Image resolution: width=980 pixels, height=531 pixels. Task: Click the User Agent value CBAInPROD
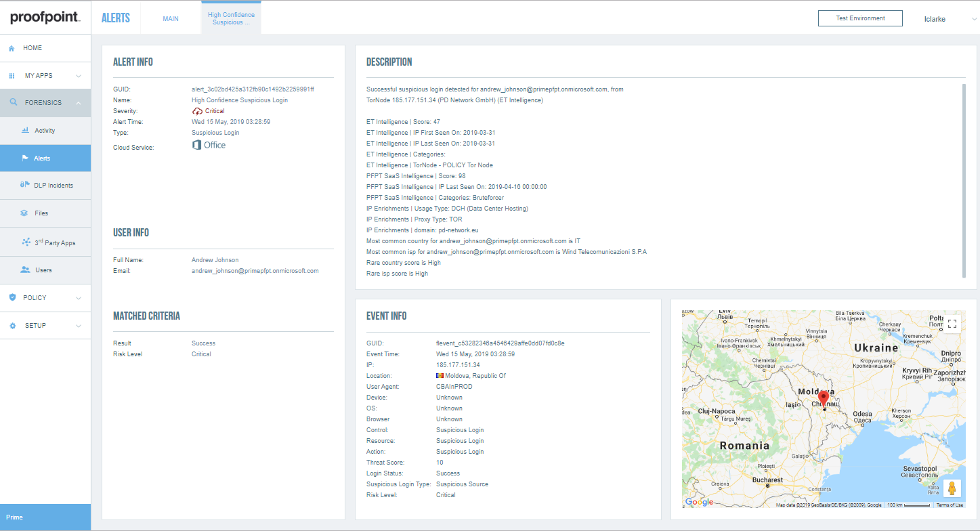pyautogui.click(x=454, y=387)
